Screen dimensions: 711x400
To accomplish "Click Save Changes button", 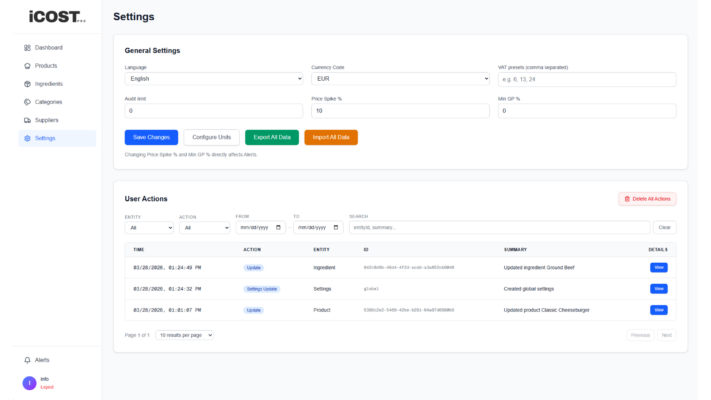I will click(x=151, y=137).
